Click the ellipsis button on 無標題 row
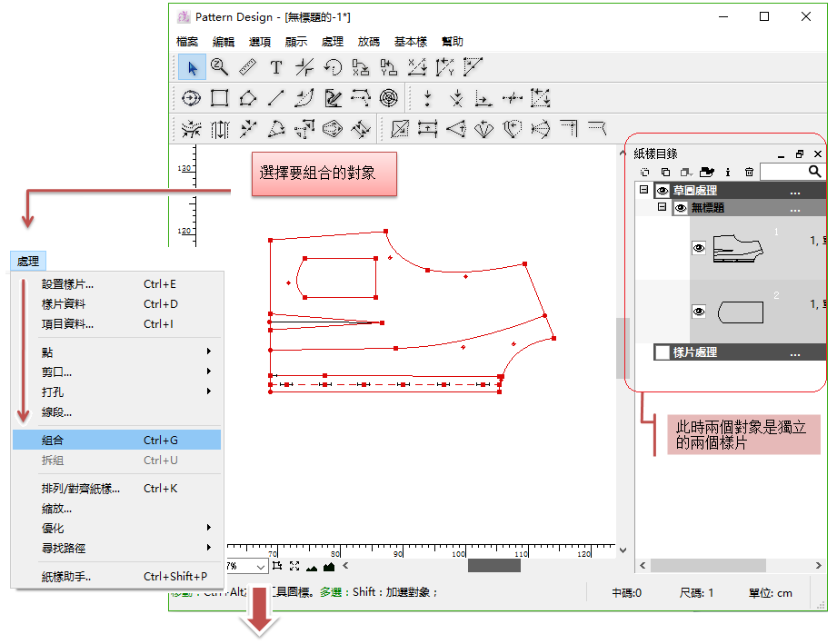 (x=795, y=208)
